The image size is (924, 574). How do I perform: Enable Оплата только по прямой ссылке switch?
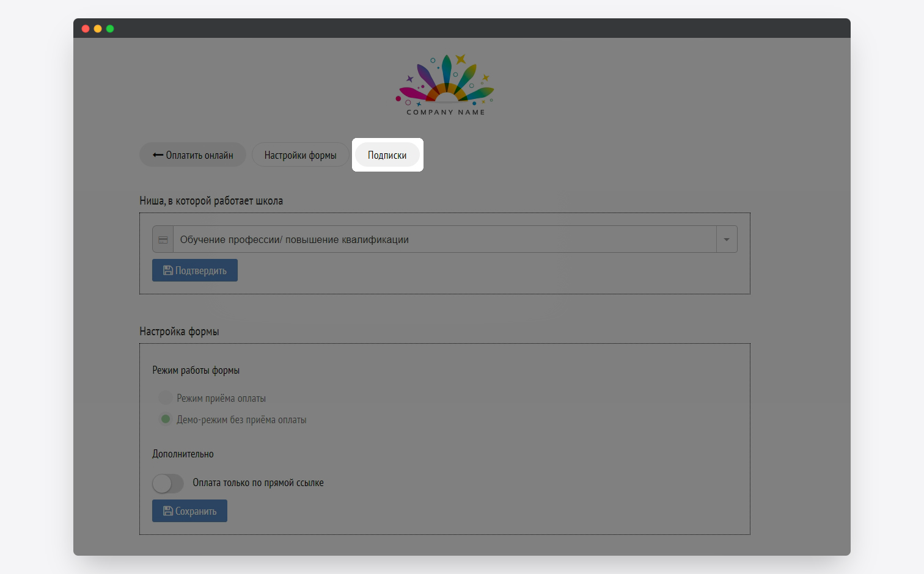168,484
